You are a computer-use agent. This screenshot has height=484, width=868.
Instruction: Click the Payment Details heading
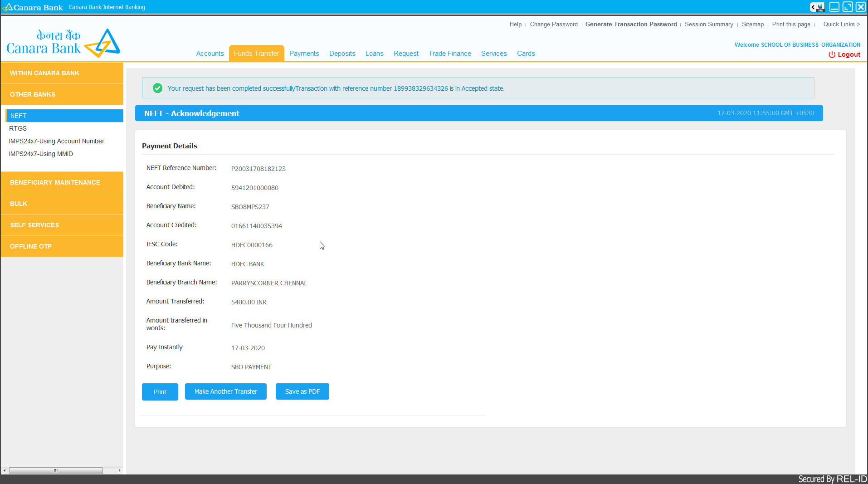[170, 146]
